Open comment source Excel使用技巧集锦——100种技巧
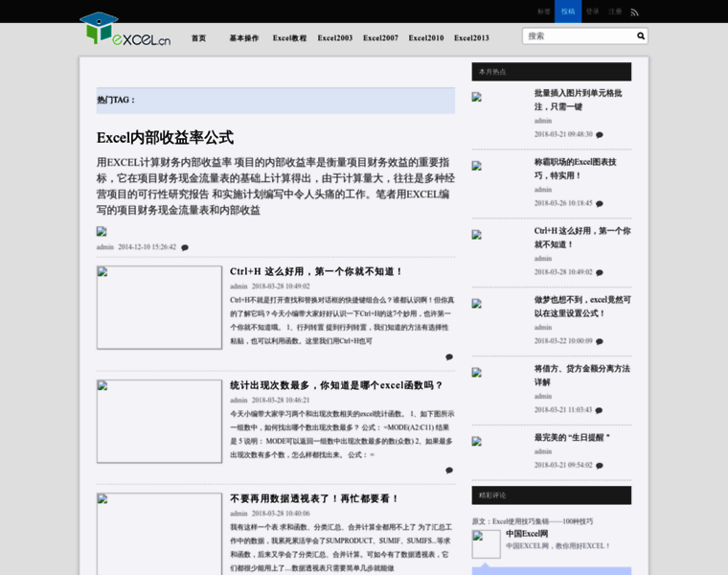Screen dimensions: 728x575 (x=543, y=521)
